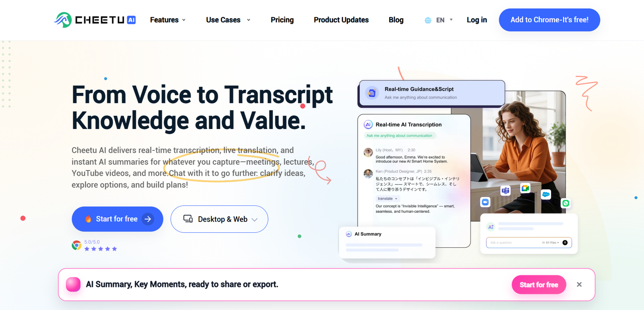Click the Real-time AI Transcription heading
Screen dimensions: 644x310
click(x=409, y=125)
